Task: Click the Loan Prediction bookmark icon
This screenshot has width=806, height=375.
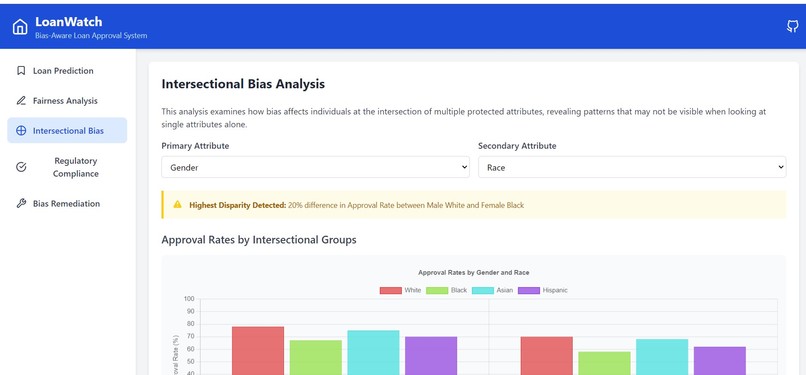Action: [x=21, y=71]
